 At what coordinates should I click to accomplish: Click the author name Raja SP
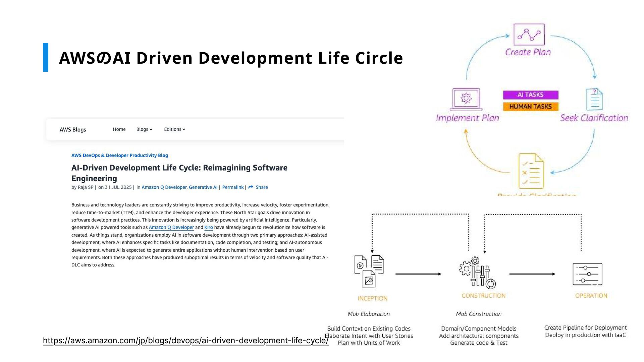pos(86,187)
